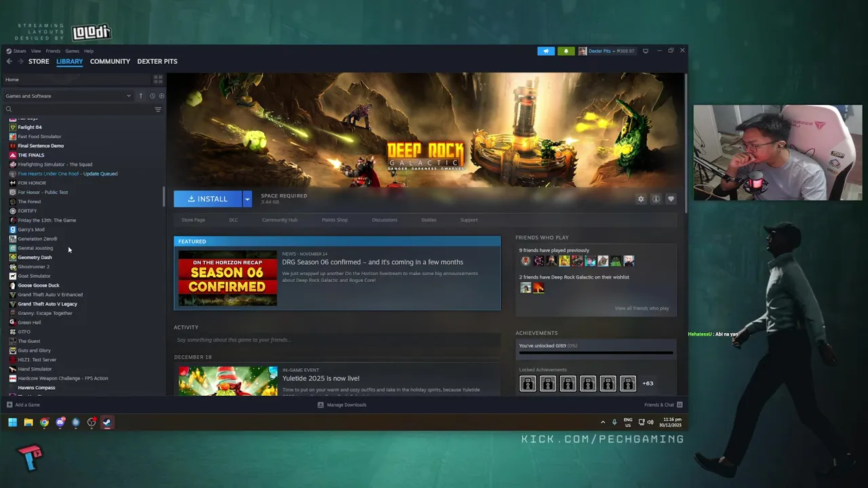Click the Add a Game plus icon
Screen dimensions: 868x488
coord(9,405)
